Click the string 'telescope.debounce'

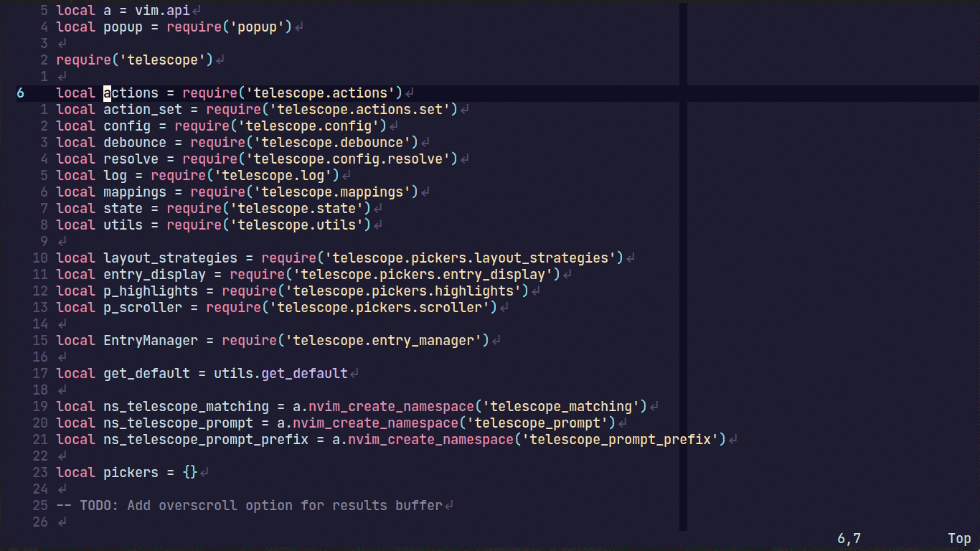(332, 143)
